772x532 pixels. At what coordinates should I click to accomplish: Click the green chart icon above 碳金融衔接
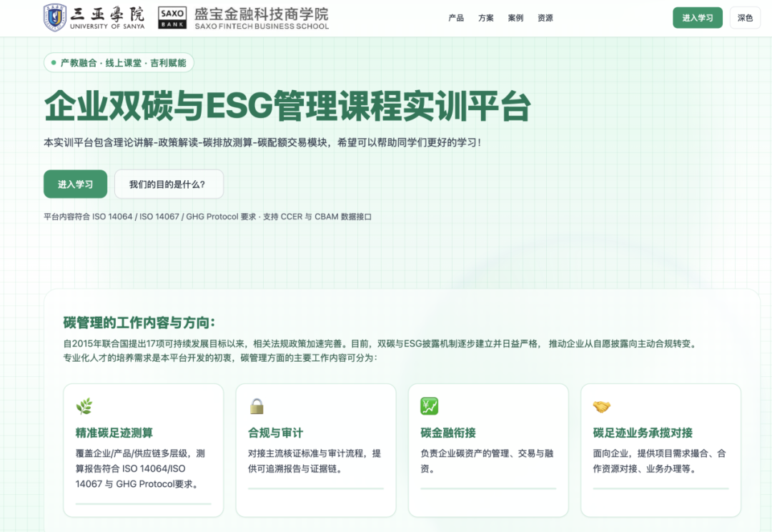point(429,406)
